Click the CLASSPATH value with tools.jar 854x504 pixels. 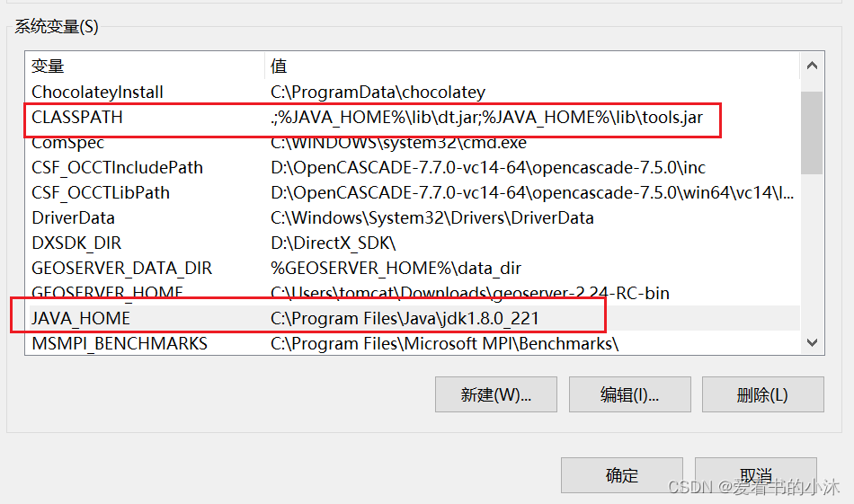pyautogui.click(x=487, y=117)
